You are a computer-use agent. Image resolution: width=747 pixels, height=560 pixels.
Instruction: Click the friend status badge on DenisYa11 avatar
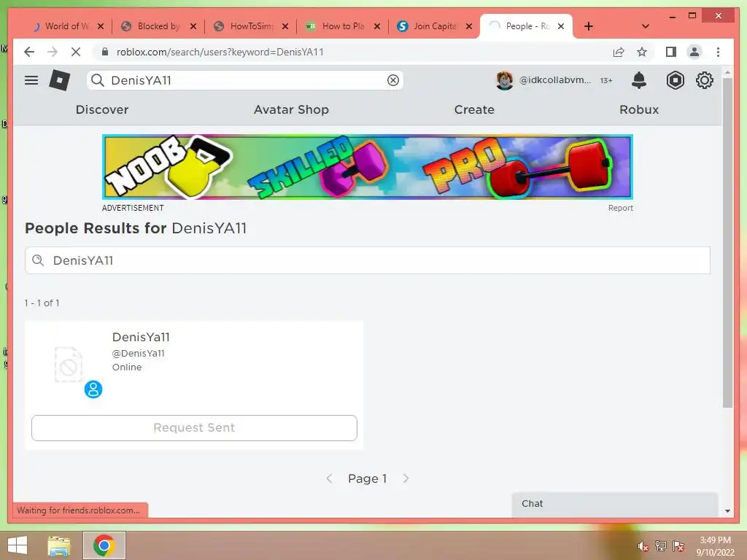click(x=93, y=389)
